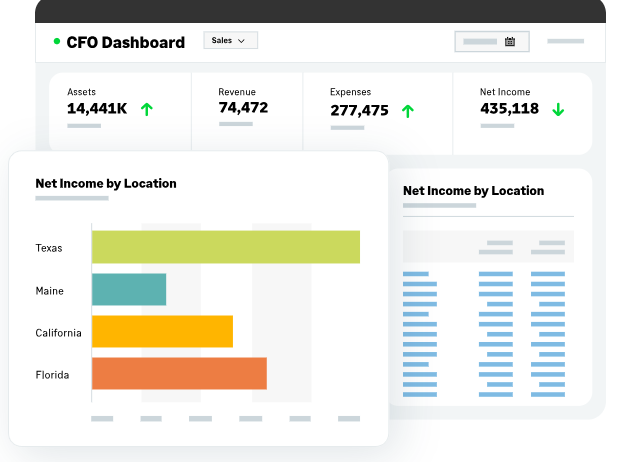The image size is (643, 462).
Task: Click the orange Florida bar
Action: pyautogui.click(x=179, y=374)
